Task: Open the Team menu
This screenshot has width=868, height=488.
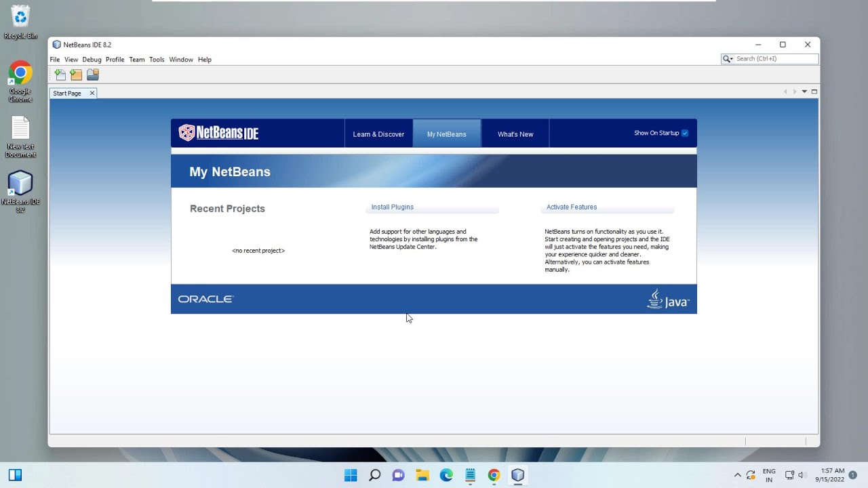Action: pyautogui.click(x=137, y=60)
